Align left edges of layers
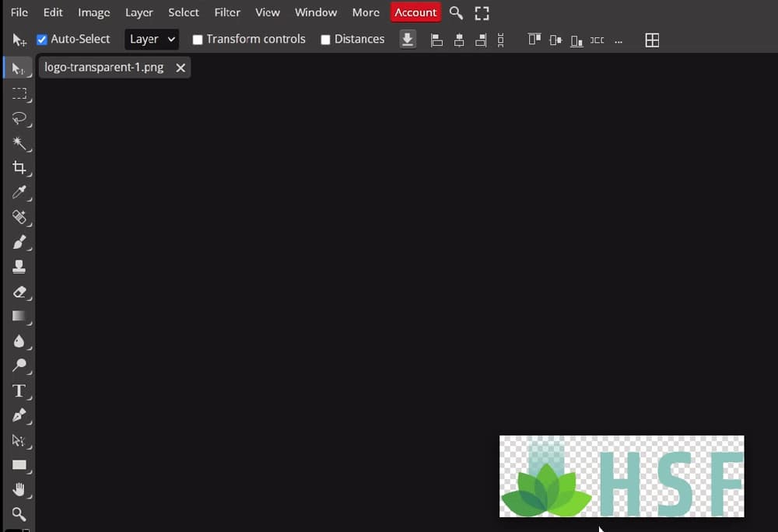 [x=436, y=40]
